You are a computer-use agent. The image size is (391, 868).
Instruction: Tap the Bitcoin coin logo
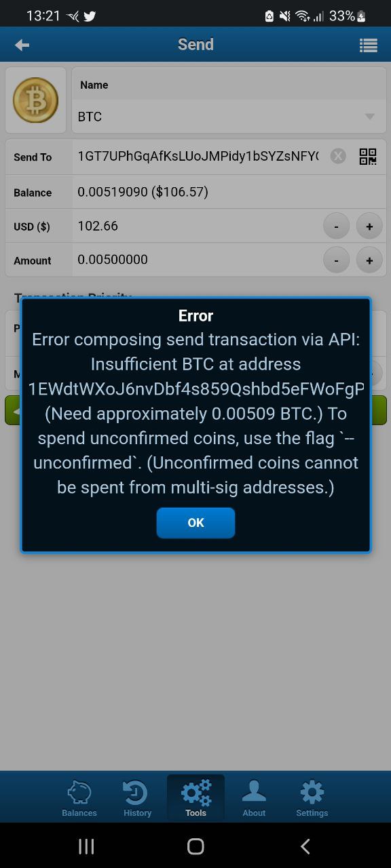click(x=35, y=100)
